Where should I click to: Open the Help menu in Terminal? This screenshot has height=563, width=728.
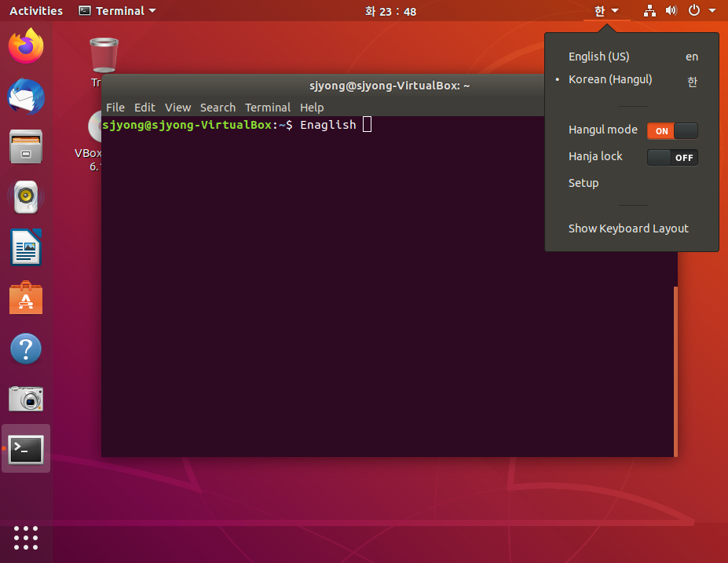coord(312,108)
